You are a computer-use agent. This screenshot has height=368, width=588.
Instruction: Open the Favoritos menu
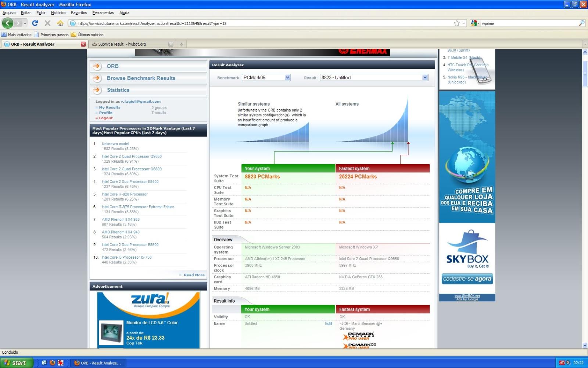click(79, 13)
